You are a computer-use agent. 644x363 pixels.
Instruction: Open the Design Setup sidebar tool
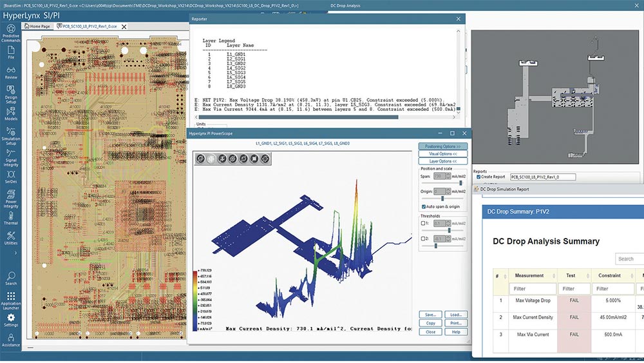tap(11, 94)
